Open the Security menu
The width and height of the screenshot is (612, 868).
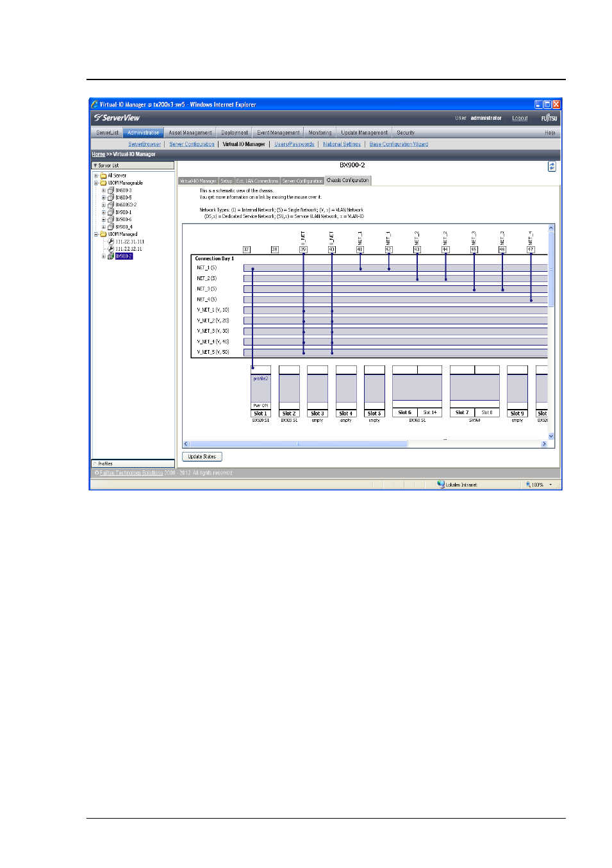[x=406, y=133]
